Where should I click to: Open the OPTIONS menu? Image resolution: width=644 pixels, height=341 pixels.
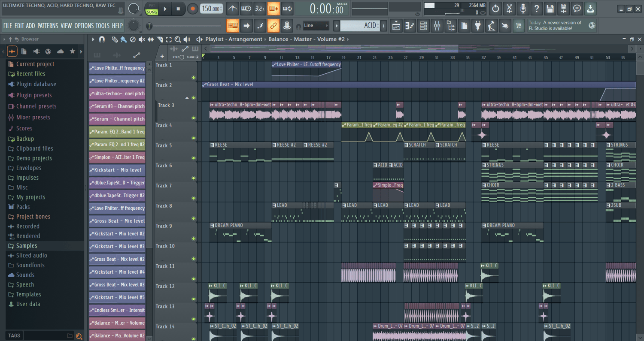[84, 26]
